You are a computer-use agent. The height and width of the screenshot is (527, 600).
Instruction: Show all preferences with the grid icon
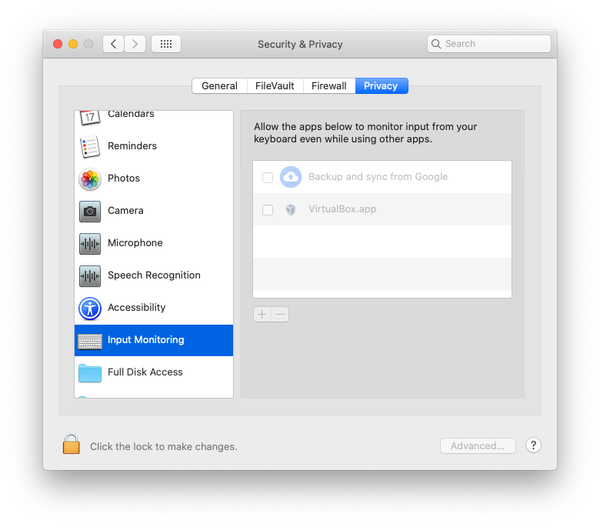(x=166, y=44)
